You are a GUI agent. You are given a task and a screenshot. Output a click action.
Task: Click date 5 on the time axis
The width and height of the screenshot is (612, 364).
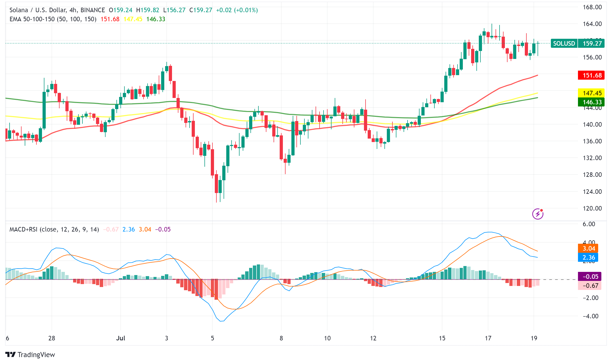(x=212, y=338)
